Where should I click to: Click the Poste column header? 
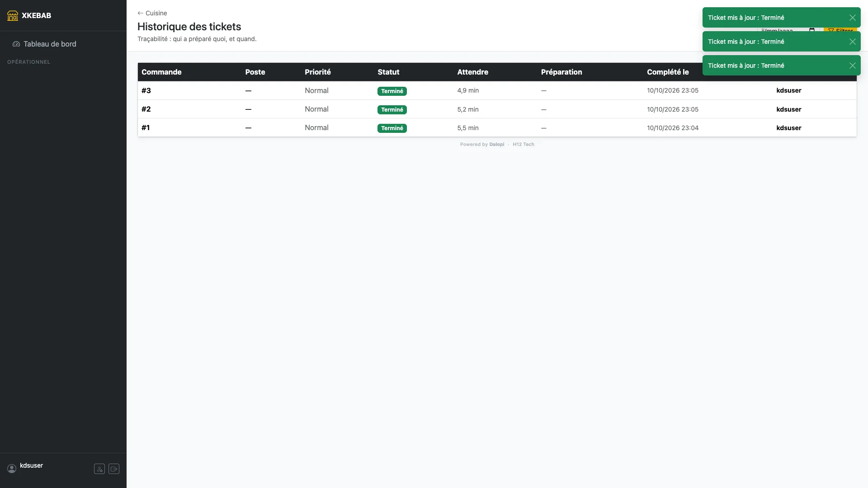tap(255, 72)
